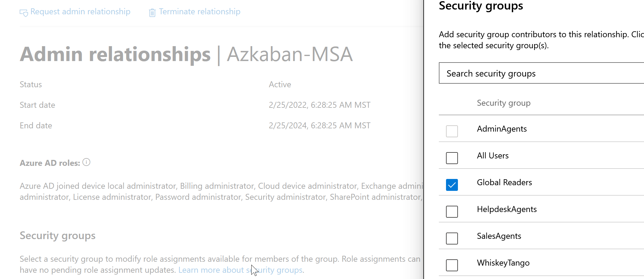This screenshot has width=644, height=279.
Task: Click the All Users group name
Action: (493, 156)
